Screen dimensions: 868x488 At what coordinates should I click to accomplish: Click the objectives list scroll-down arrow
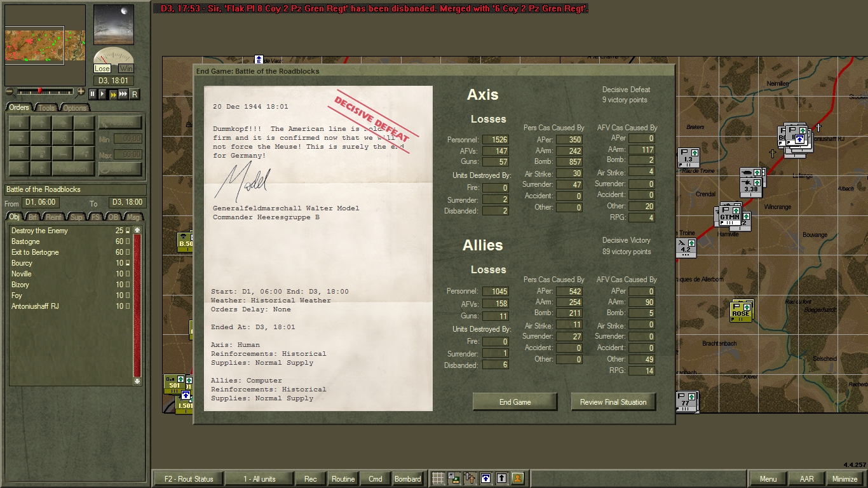tap(137, 381)
